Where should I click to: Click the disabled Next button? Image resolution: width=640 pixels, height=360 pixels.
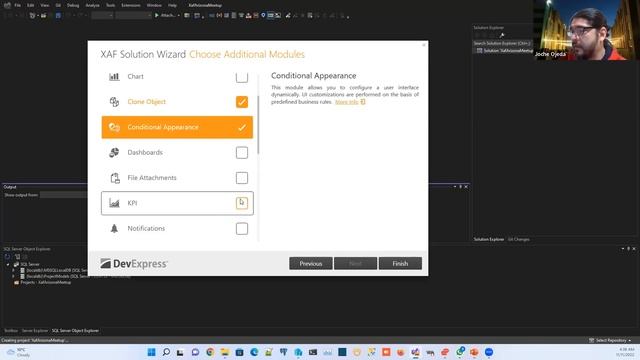point(355,263)
